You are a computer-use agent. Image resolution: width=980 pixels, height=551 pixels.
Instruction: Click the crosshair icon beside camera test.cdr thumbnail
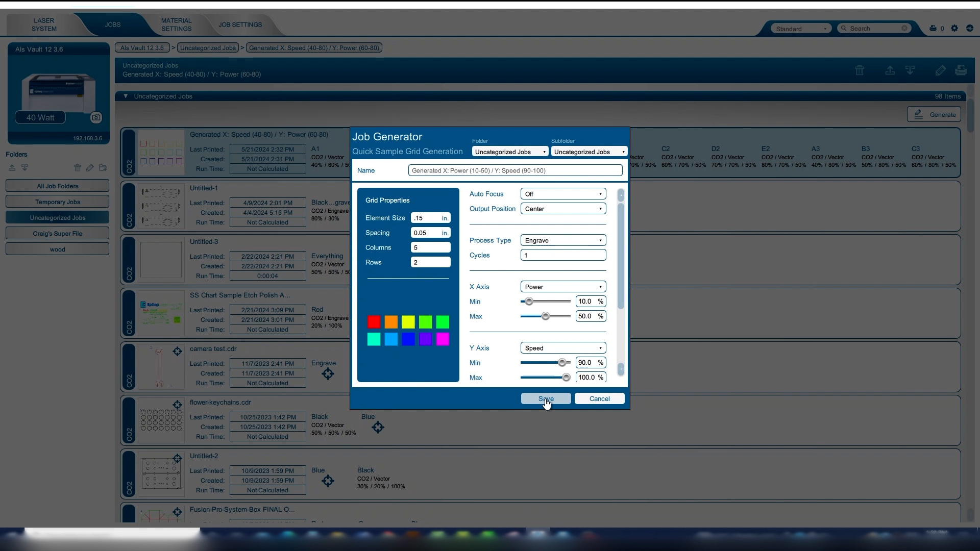177,351
